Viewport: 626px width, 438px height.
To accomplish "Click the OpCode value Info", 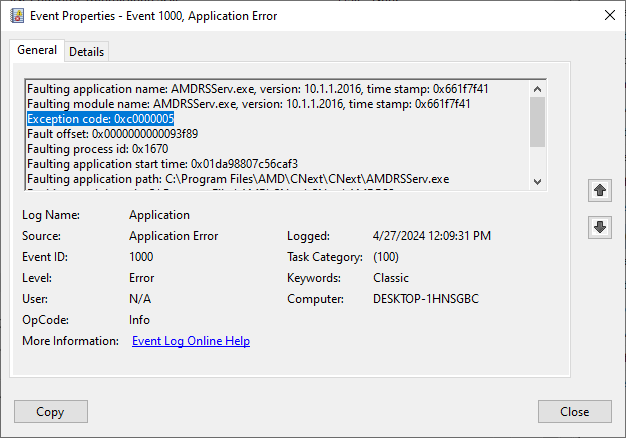I will tap(139, 320).
